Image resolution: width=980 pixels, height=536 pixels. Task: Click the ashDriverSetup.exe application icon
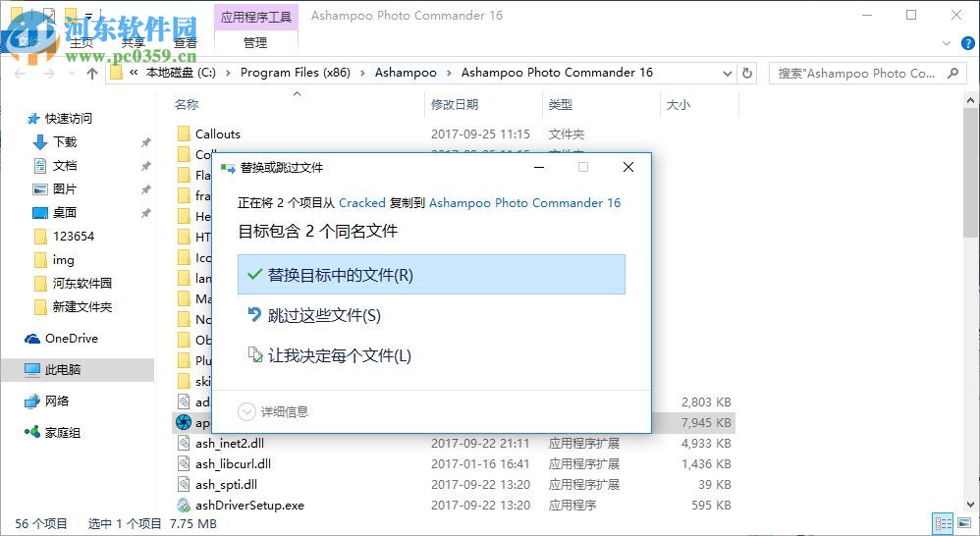pos(184,505)
